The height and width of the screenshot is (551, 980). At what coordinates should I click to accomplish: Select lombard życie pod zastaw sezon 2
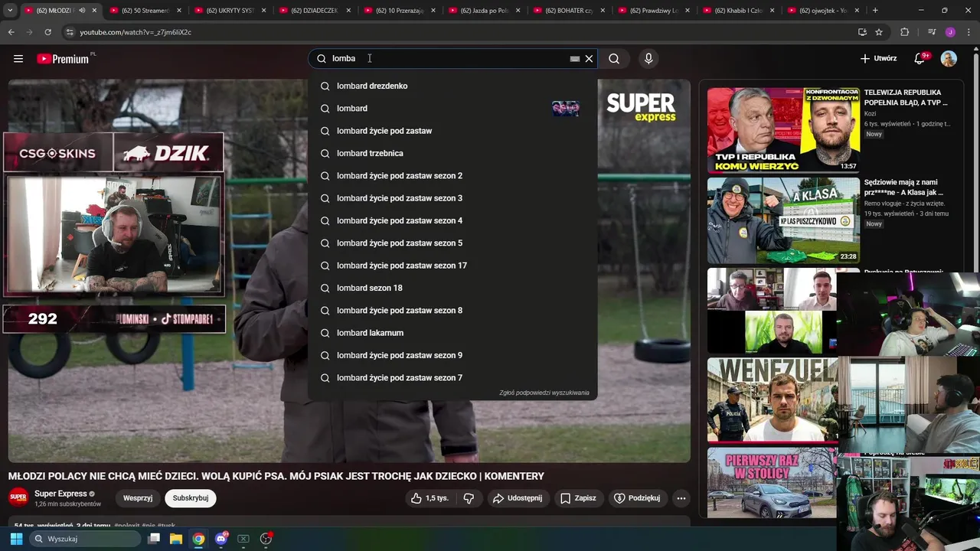(x=452, y=176)
